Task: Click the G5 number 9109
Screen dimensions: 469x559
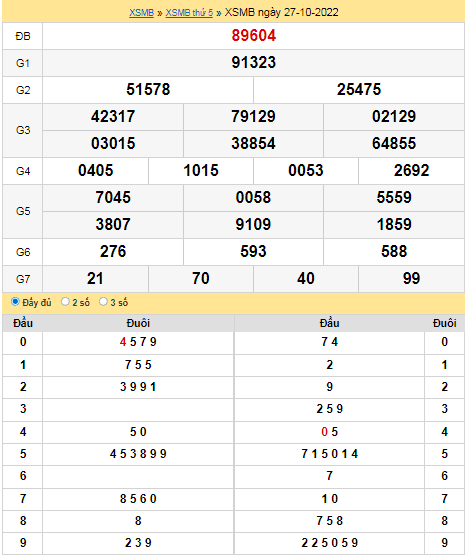Action: (253, 225)
